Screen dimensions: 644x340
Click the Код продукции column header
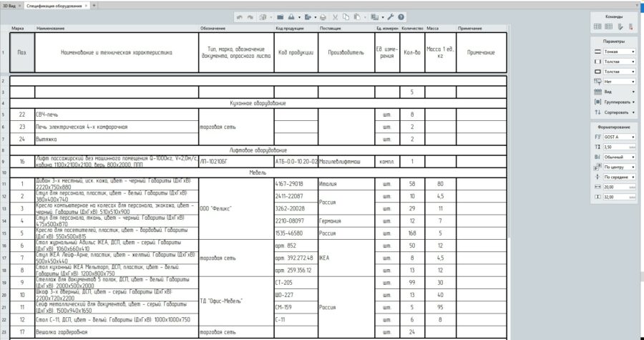tap(296, 29)
